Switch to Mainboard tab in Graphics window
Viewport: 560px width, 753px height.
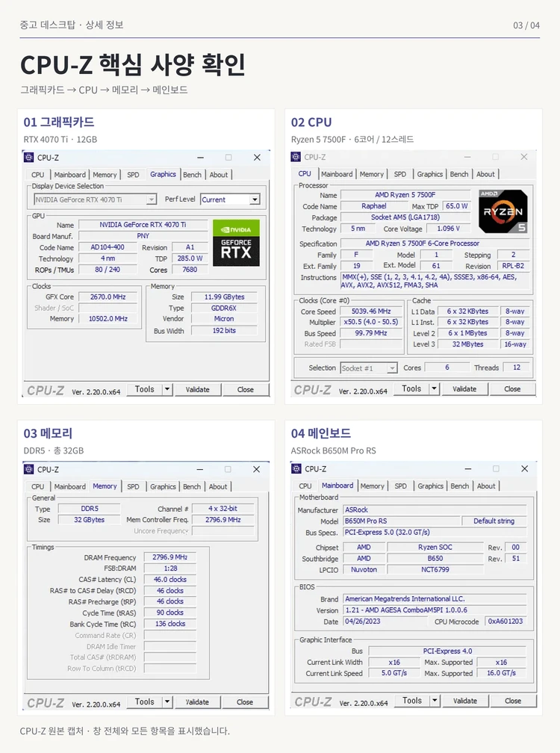69,175
